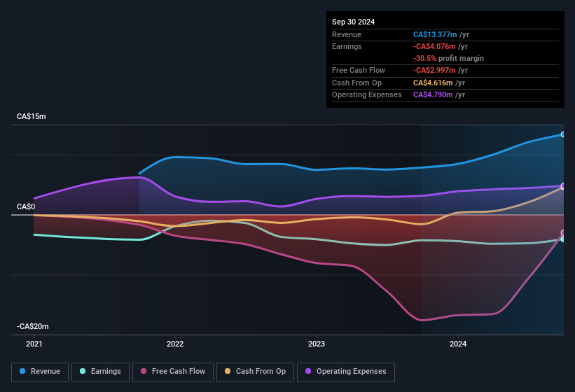Click the Free Cash Flow end-point marker
575x392 pixels.
[563, 232]
